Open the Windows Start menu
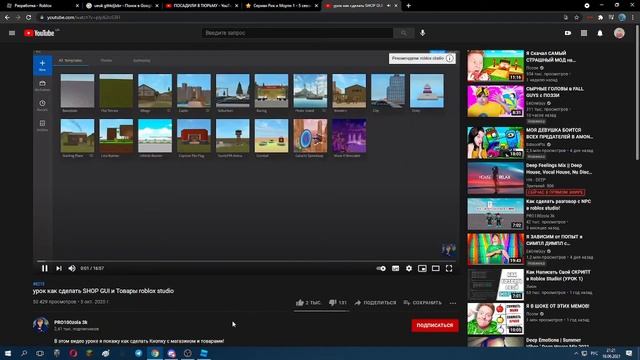Image resolution: width=640 pixels, height=360 pixels. (x=8, y=353)
